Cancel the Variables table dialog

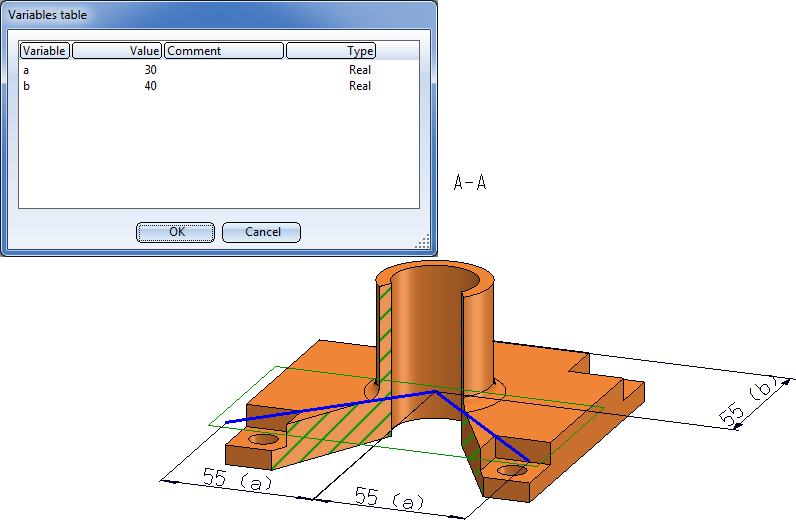point(261,232)
